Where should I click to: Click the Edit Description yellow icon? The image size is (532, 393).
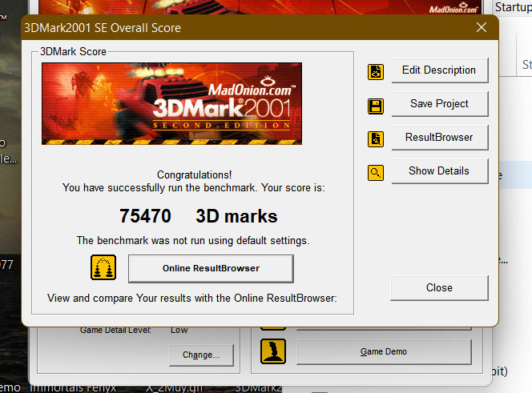376,72
